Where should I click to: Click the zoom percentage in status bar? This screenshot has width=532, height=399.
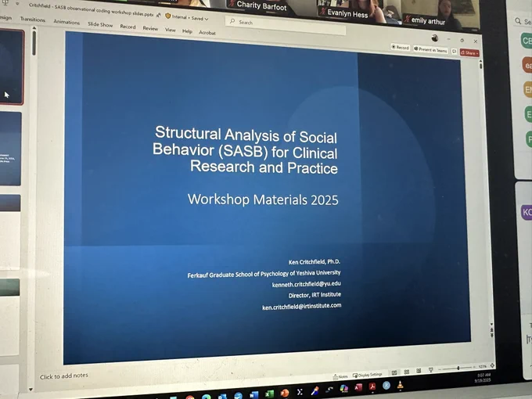482,366
